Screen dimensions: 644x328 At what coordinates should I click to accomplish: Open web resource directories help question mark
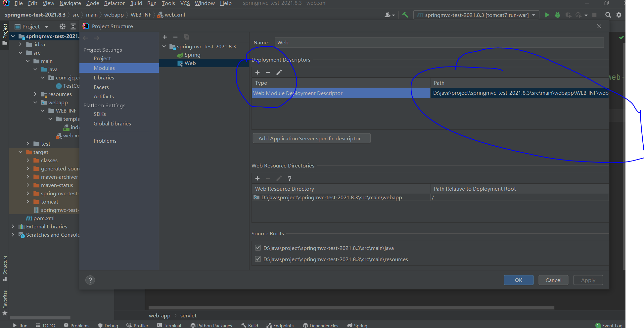click(290, 178)
